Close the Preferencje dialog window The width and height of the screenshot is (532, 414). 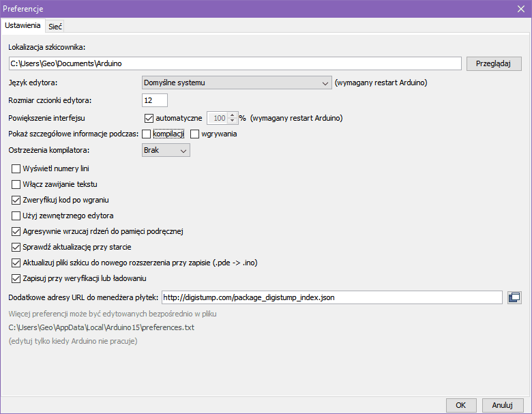[520, 8]
